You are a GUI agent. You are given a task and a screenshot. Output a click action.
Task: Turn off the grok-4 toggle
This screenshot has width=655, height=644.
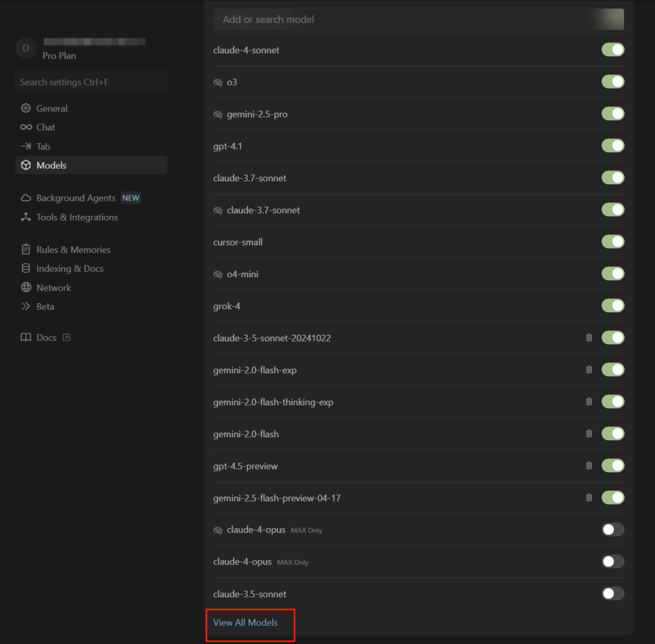point(613,306)
